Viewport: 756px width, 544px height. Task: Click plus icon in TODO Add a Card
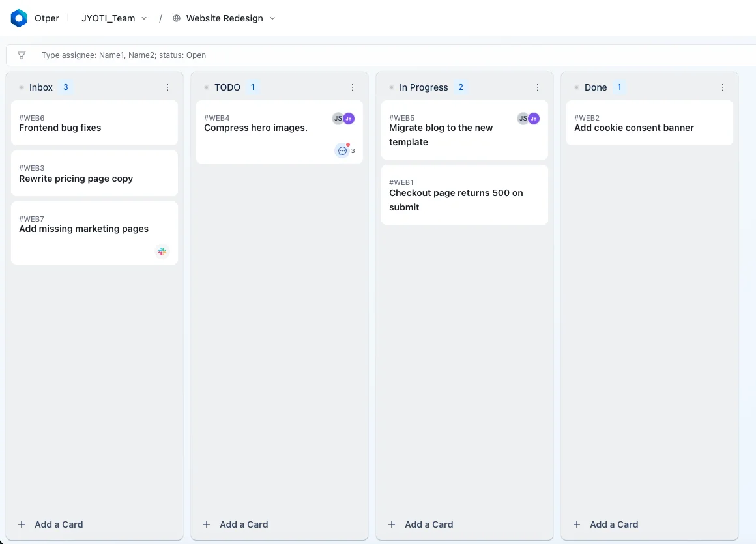[207, 524]
